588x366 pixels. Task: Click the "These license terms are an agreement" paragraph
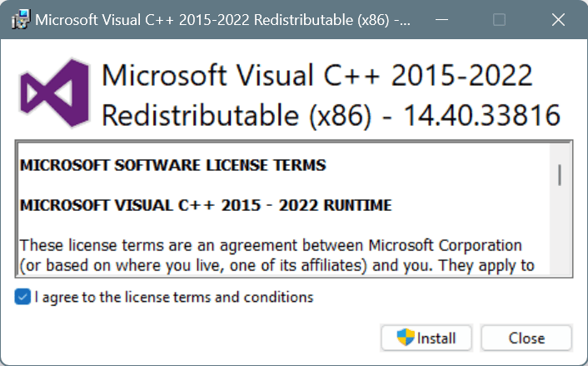tap(277, 255)
